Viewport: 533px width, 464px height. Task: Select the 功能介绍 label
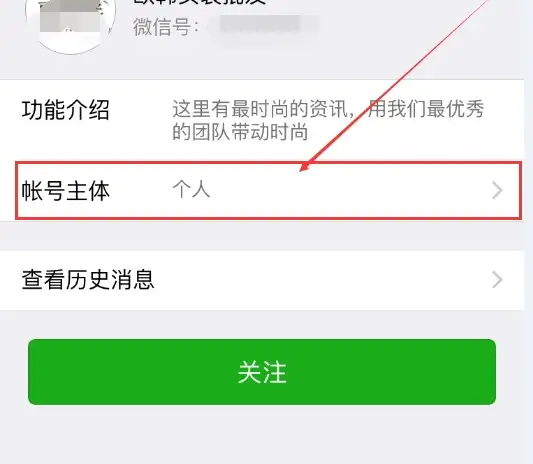tap(66, 110)
